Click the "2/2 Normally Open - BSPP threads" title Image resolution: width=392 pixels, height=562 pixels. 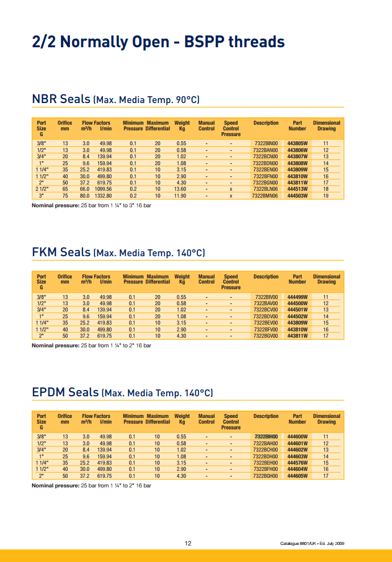[x=158, y=42]
